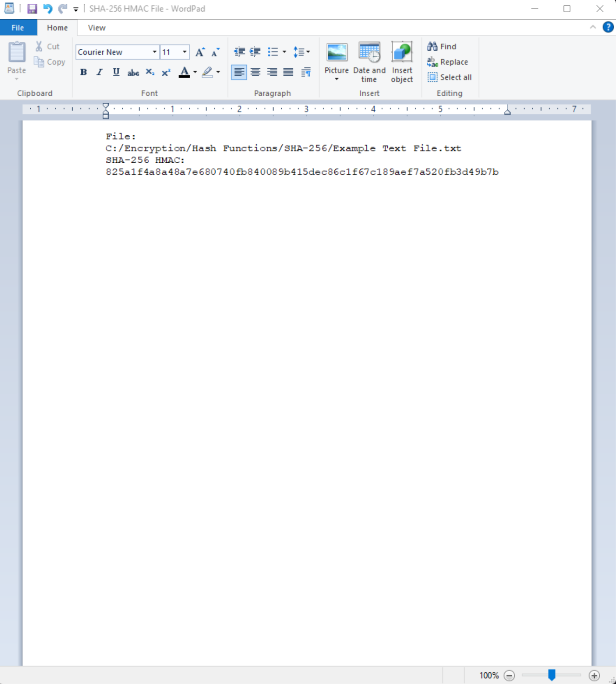The width and height of the screenshot is (616, 684).
Task: Click the Paste button
Action: point(16,58)
